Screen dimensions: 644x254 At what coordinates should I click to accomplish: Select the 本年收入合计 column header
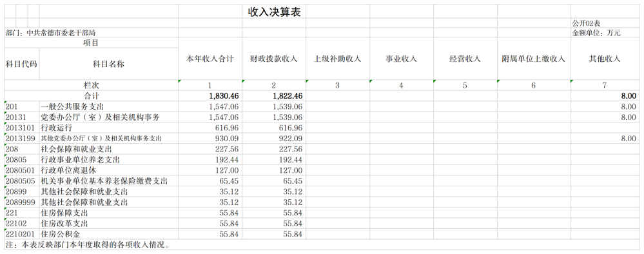210,59
